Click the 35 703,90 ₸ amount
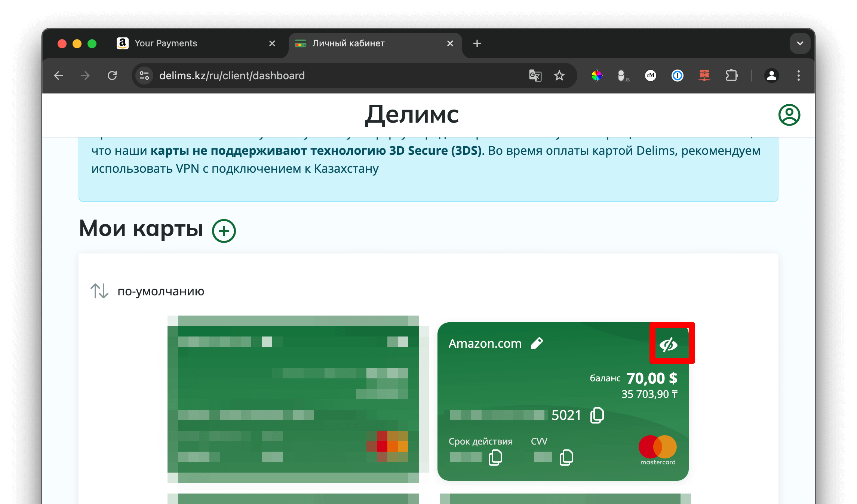The height and width of the screenshot is (504, 857). tap(649, 394)
